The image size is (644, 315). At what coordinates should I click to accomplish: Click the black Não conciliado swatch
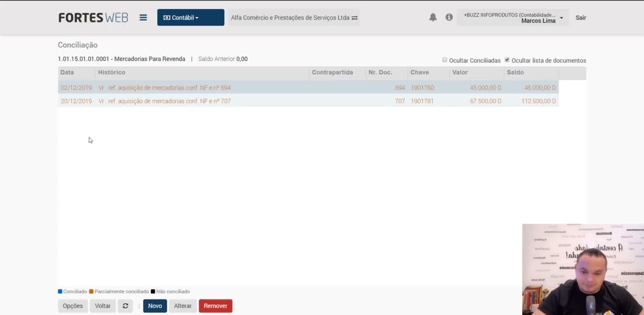pos(153,291)
